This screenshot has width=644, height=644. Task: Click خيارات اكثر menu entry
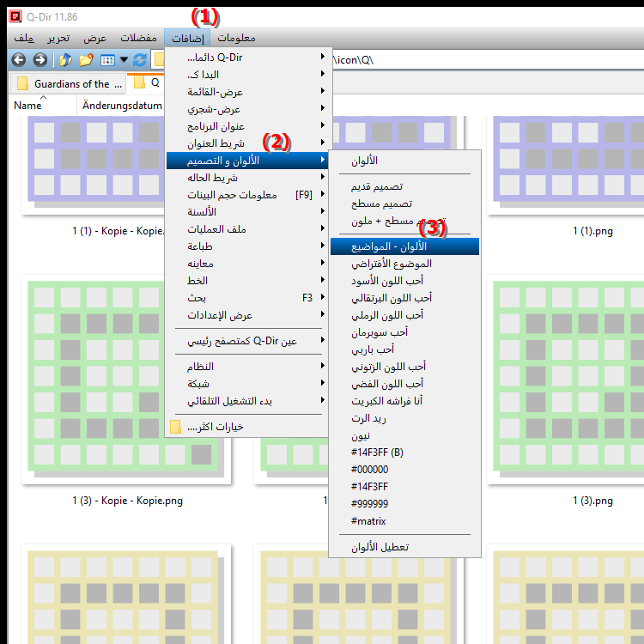tap(246, 427)
